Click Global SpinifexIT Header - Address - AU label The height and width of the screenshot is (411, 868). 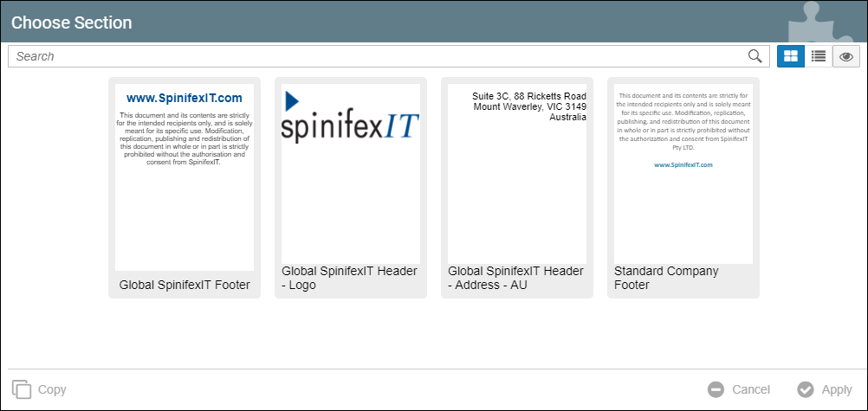click(516, 278)
